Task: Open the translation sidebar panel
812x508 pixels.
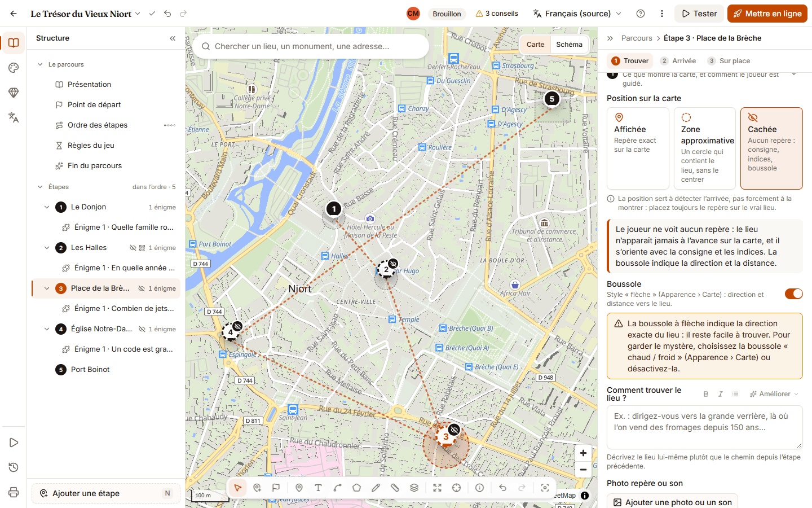Action: pos(14,117)
